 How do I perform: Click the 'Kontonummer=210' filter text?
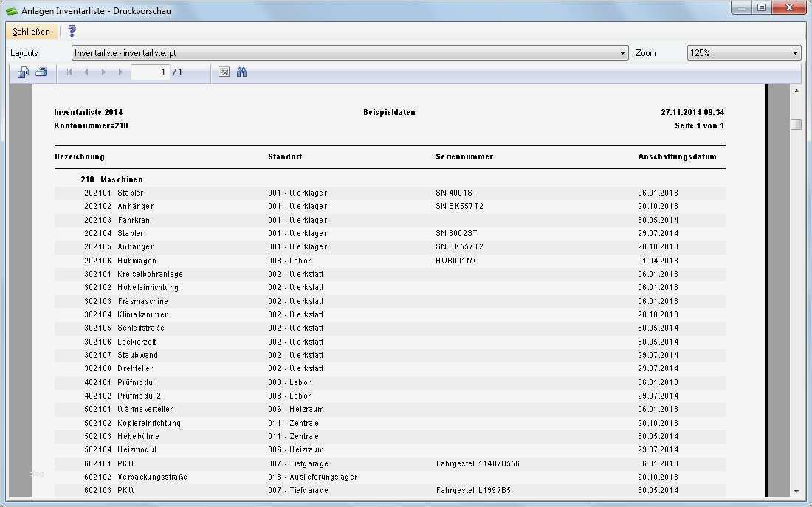click(91, 126)
